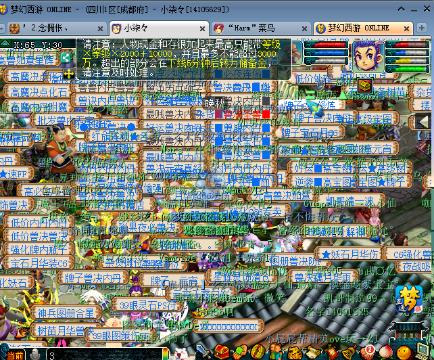Click the orange fruit icon in bottom toolbar
The width and height of the screenshot is (434, 360).
coord(405,353)
